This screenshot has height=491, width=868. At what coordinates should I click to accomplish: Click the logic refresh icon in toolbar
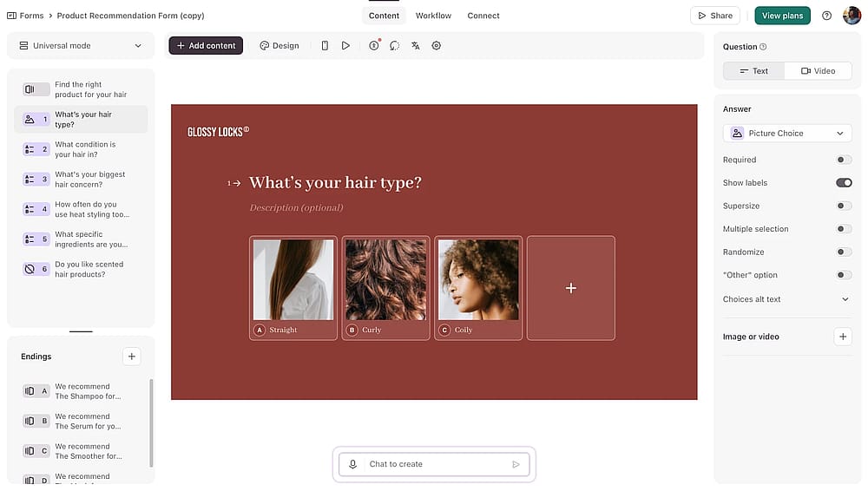394,46
